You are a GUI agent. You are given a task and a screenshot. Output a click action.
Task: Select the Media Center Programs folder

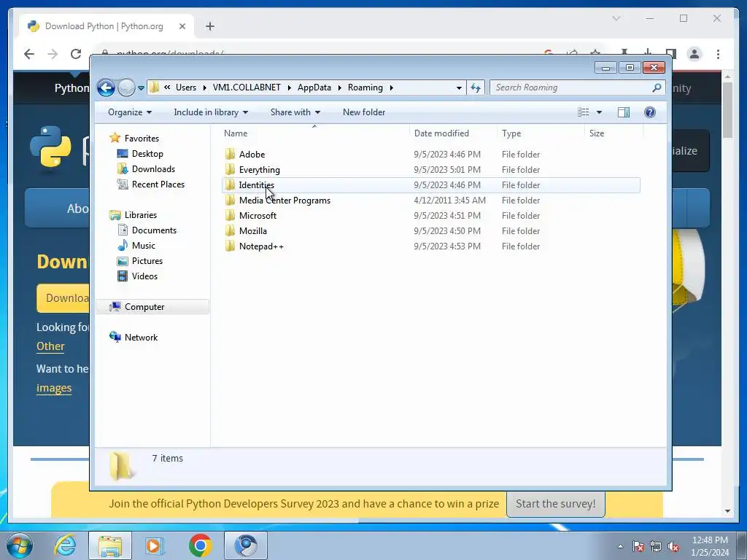coord(285,201)
